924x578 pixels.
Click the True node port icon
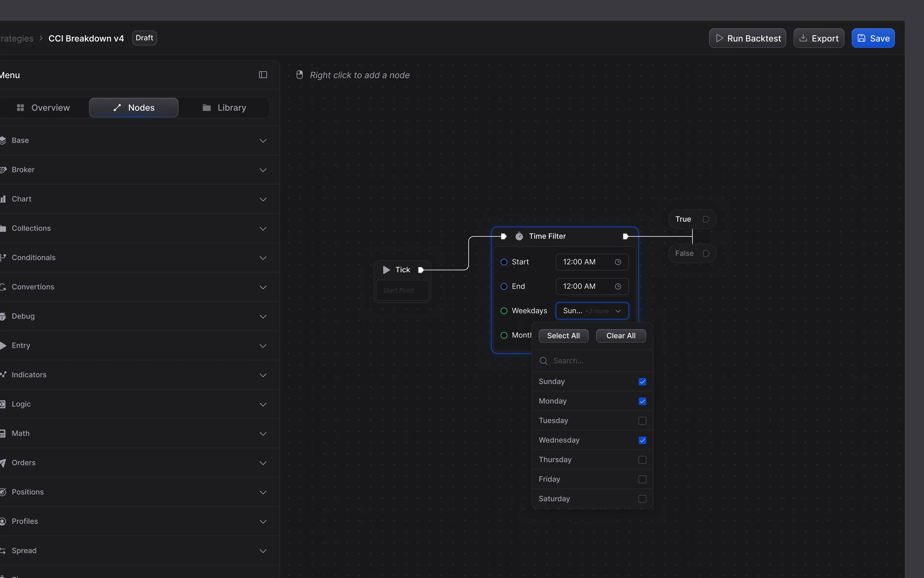pos(706,219)
